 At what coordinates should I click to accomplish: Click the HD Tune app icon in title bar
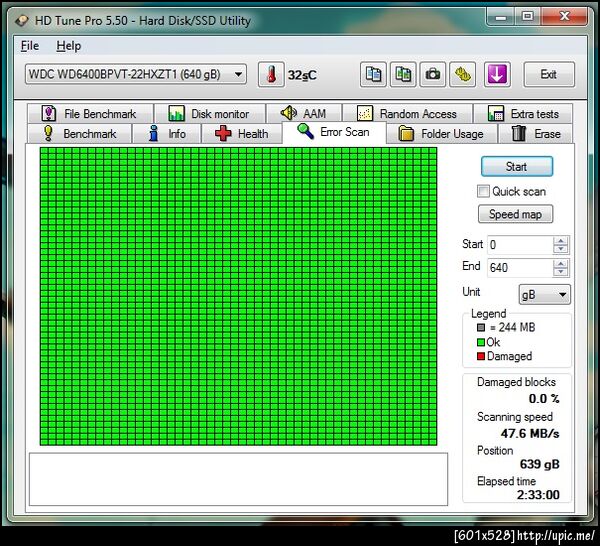pyautogui.click(x=21, y=20)
